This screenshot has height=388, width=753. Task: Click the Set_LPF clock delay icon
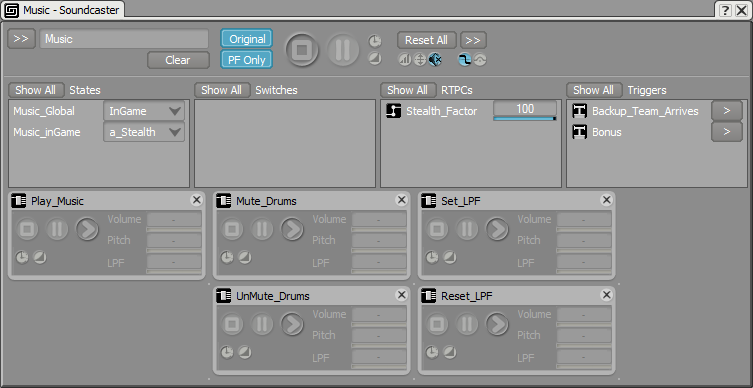[432, 258]
